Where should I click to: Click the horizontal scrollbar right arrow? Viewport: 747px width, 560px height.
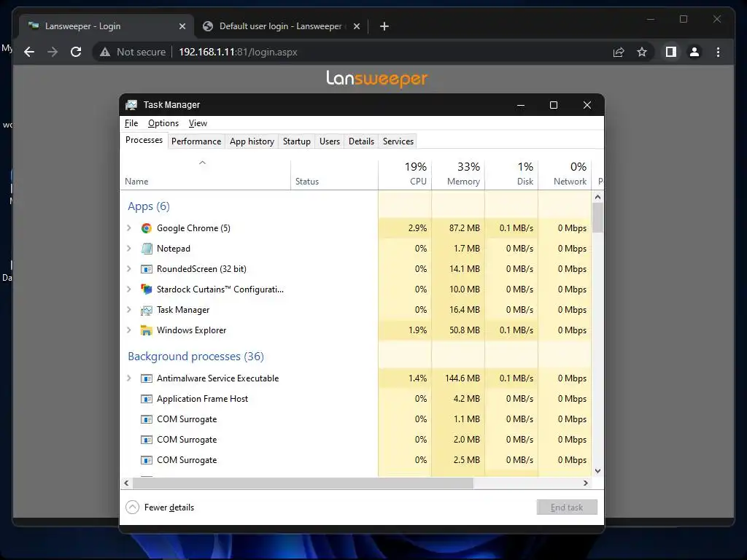click(x=586, y=483)
